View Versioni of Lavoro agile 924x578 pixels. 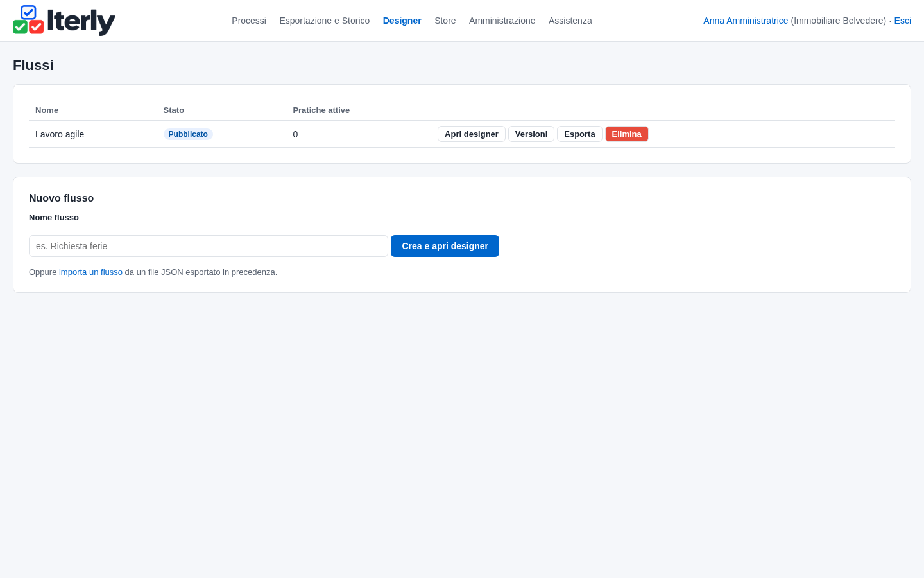531,134
